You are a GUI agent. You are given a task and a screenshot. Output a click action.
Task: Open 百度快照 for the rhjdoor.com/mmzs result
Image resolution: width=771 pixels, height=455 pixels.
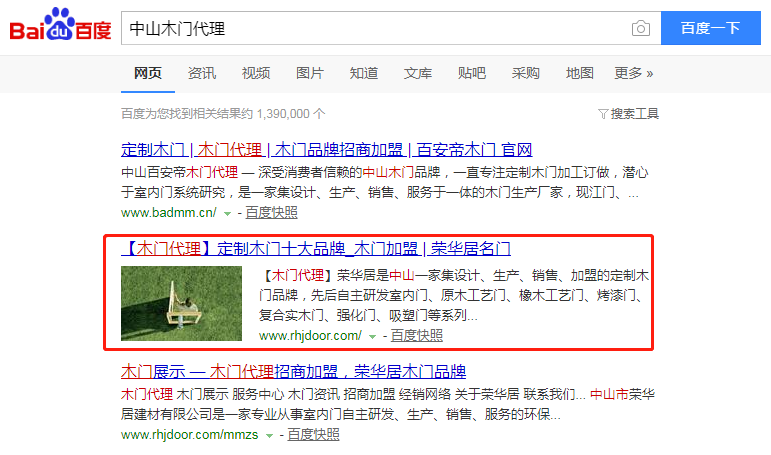coord(313,434)
